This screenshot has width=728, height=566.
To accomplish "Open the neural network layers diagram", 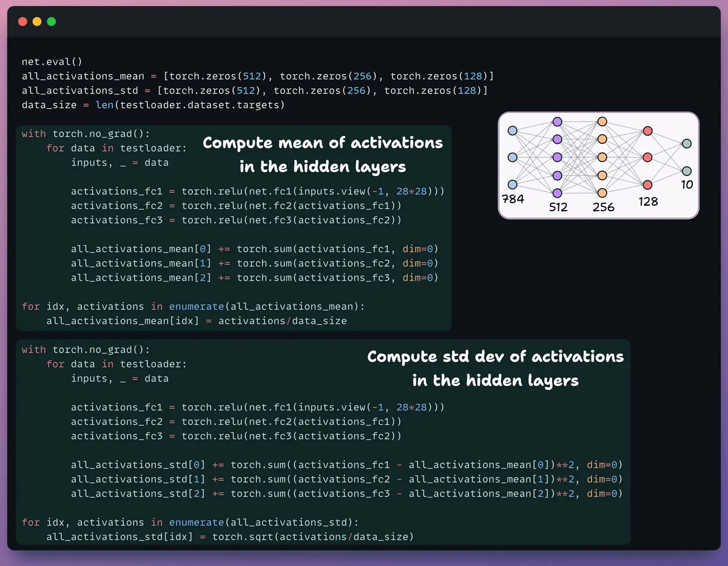I will [x=598, y=164].
